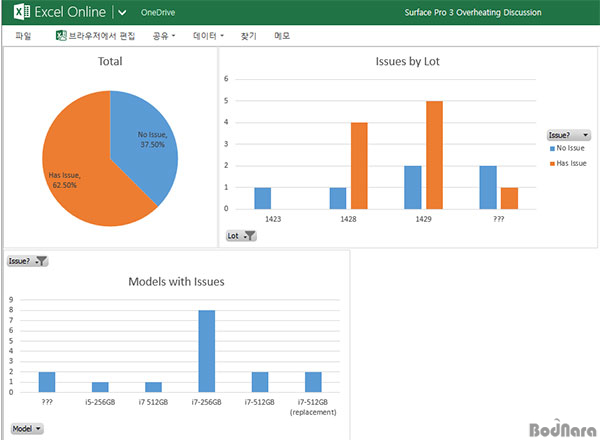Click the 'No Issue' legend text
Image resolution: width=600 pixels, height=440 pixels.
click(x=571, y=148)
